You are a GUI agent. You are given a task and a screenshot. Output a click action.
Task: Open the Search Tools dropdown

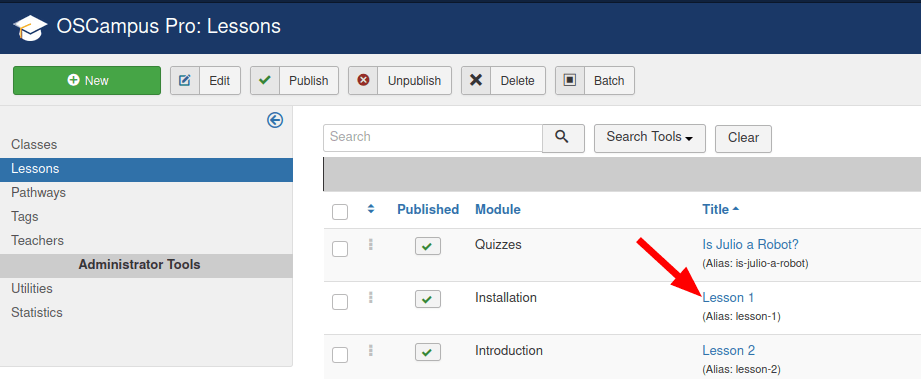tap(650, 138)
